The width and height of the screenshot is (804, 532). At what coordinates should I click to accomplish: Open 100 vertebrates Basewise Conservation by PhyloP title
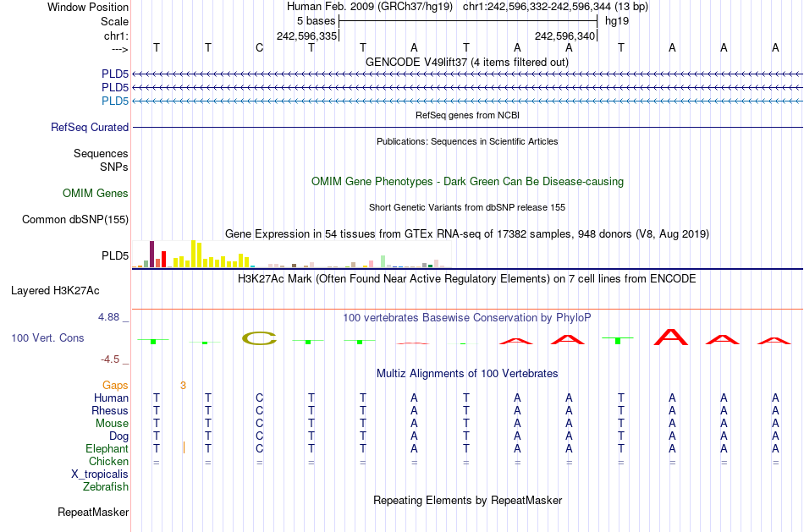[467, 318]
